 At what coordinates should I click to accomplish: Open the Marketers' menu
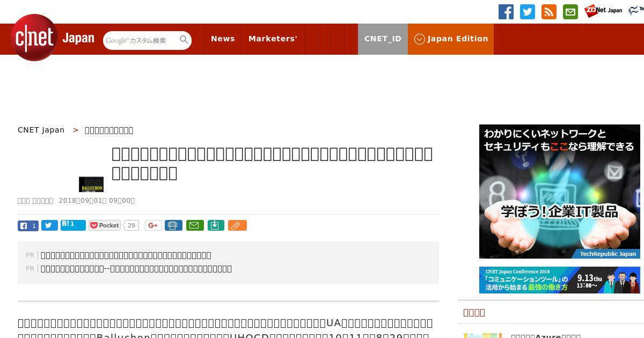pyautogui.click(x=273, y=39)
